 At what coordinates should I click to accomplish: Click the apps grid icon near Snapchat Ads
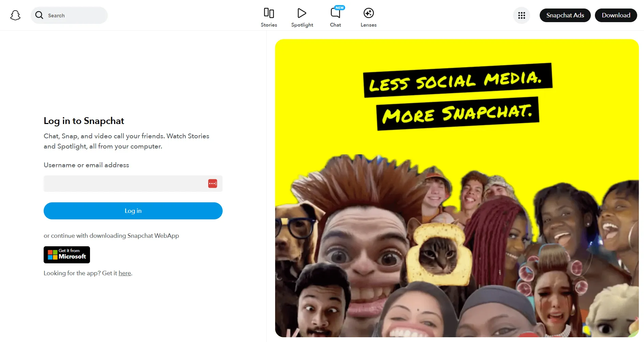tap(521, 15)
